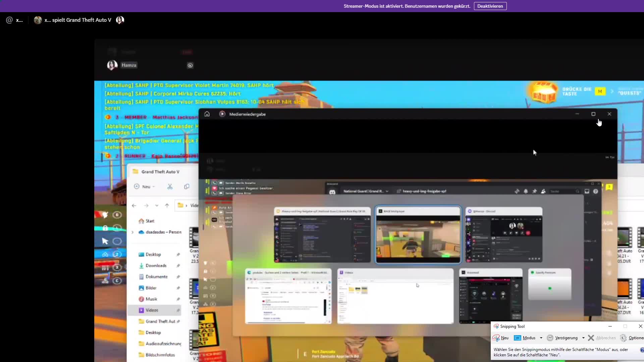Open threads icon in Discord header
644x362 pixels.
[x=517, y=191]
